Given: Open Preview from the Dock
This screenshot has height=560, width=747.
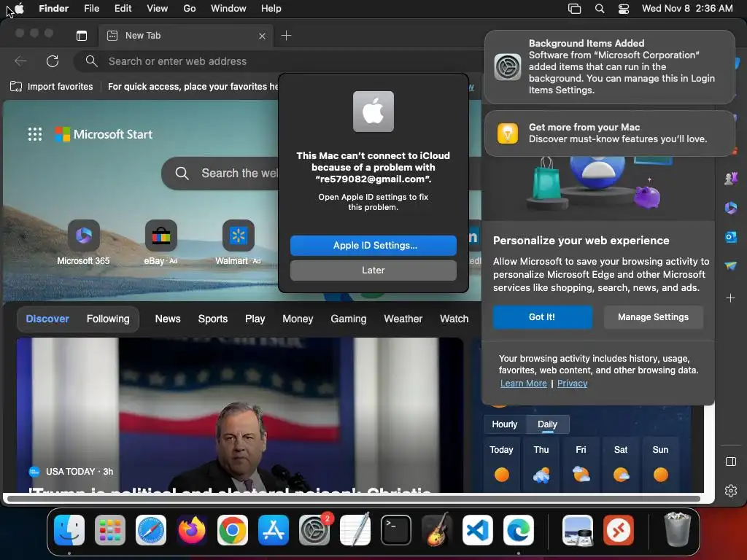Looking at the screenshot, I should (578, 529).
